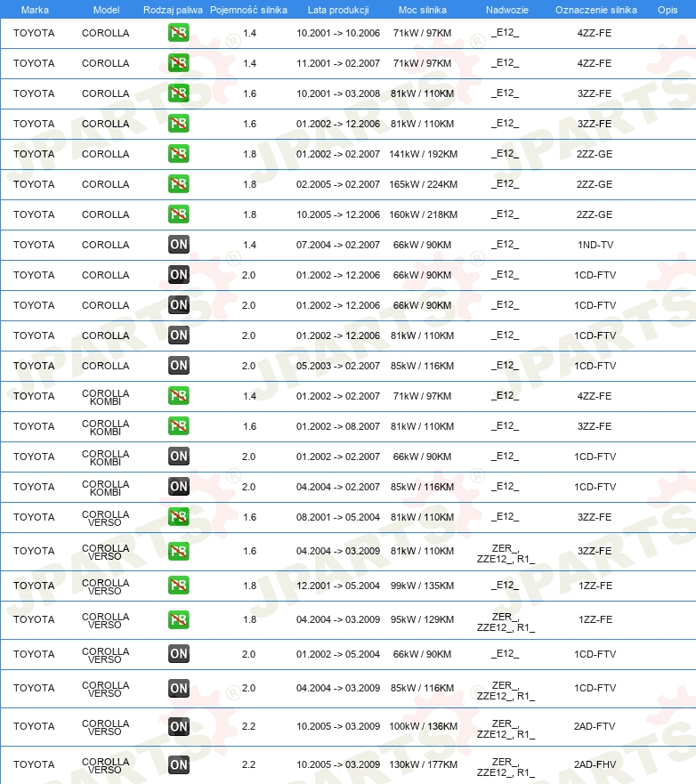Click the date range 01.2002 -> 08.2007
This screenshot has height=784, width=696.
pos(338,426)
